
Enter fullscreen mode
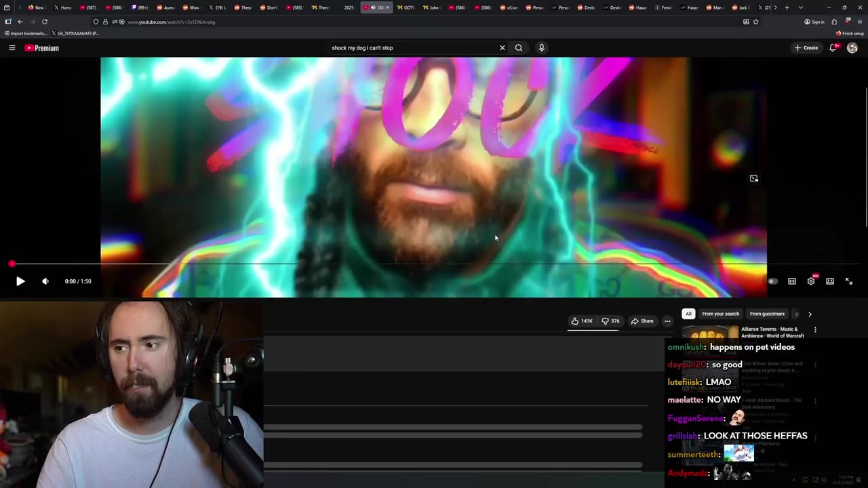(x=849, y=281)
